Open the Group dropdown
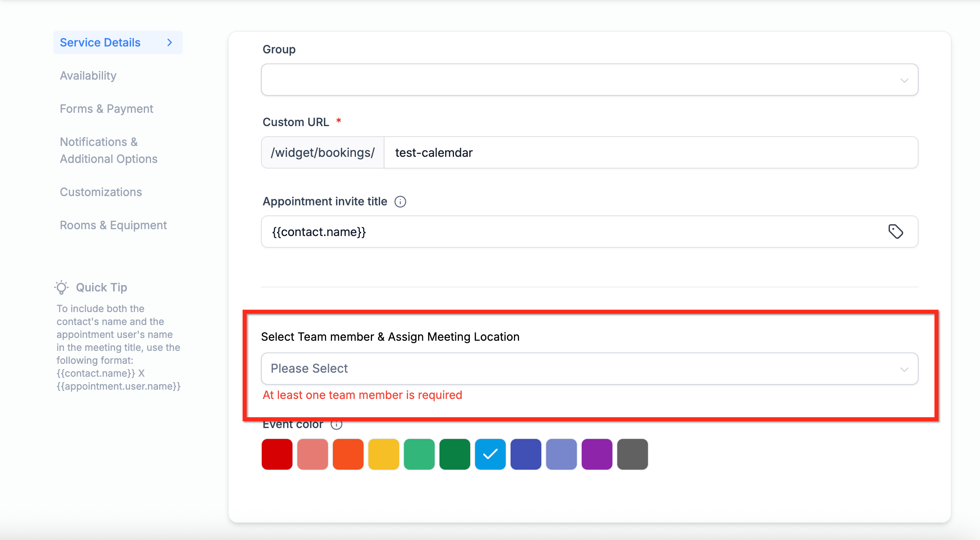The image size is (980, 540). click(589, 80)
